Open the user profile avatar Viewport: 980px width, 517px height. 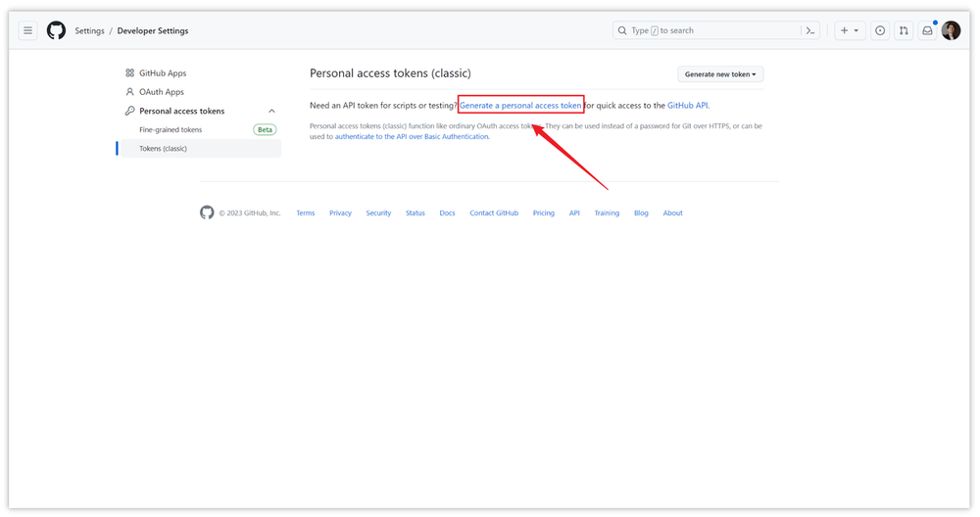(952, 30)
